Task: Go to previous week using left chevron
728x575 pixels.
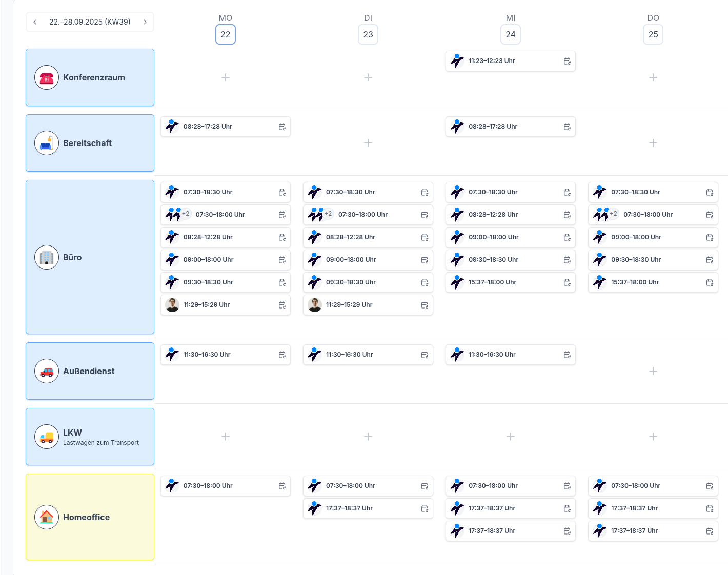Action: [35, 22]
